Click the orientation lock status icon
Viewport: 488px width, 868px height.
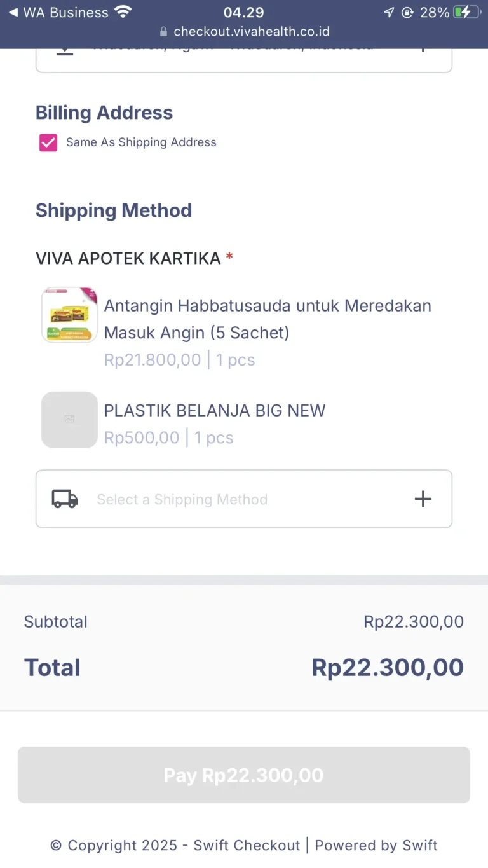pyautogui.click(x=407, y=12)
